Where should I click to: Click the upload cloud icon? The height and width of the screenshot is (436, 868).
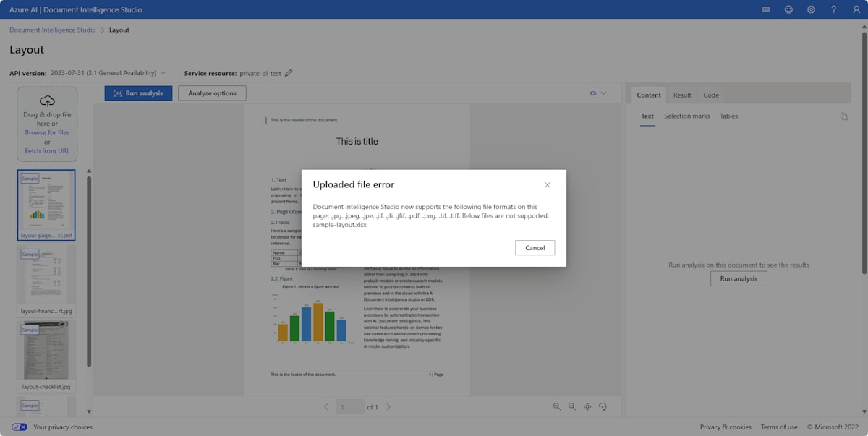47,101
